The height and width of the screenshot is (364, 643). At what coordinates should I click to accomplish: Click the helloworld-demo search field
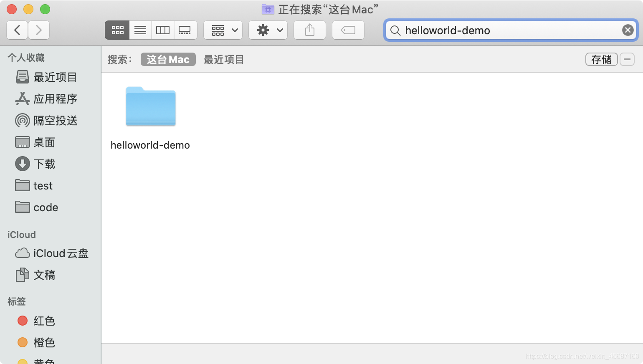(x=511, y=30)
